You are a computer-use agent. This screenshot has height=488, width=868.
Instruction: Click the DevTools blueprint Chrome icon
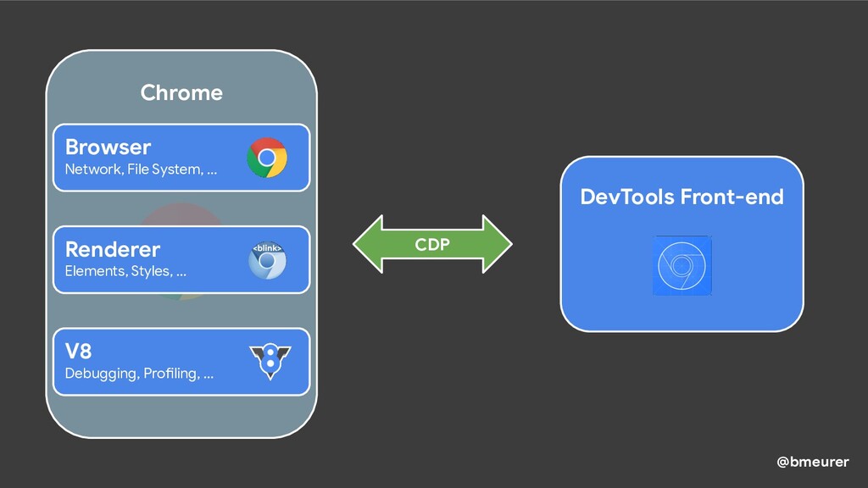682,265
